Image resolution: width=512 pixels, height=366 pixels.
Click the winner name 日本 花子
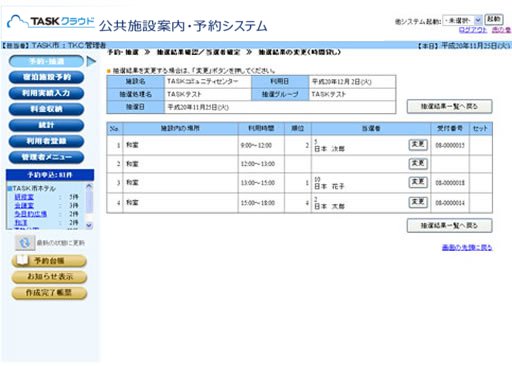click(329, 186)
